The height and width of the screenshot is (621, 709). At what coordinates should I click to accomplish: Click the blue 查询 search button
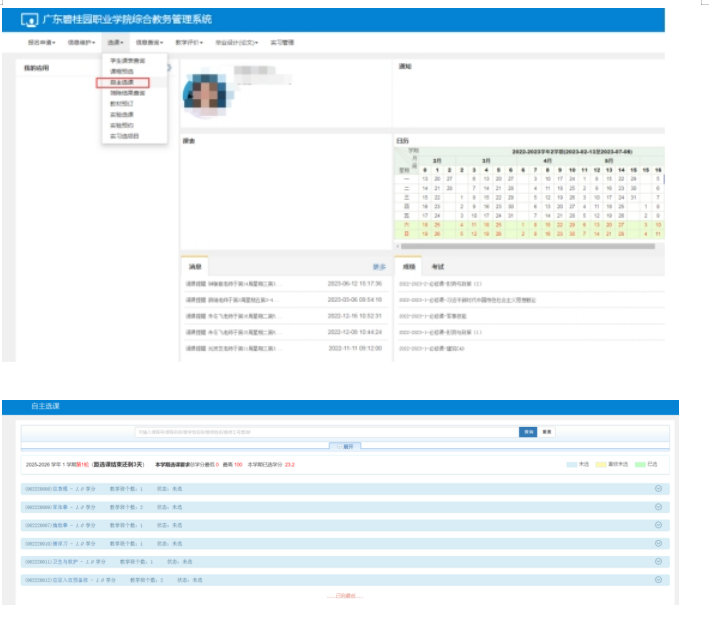527,431
